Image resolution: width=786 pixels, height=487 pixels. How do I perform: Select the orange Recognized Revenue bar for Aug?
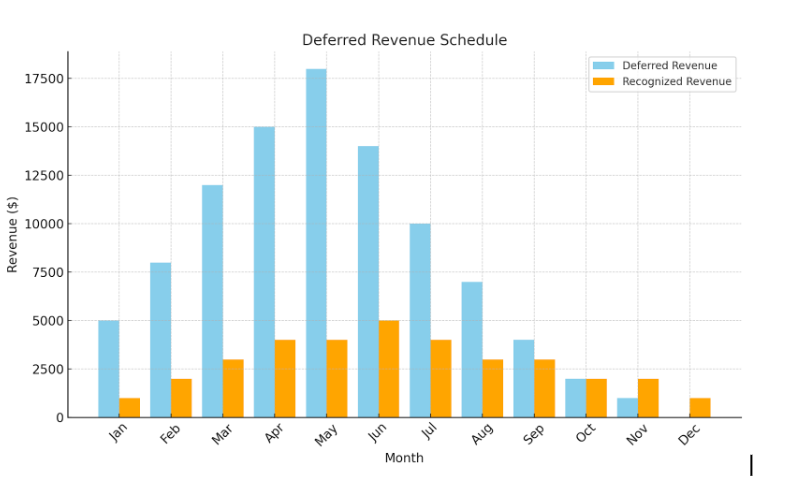coord(493,388)
